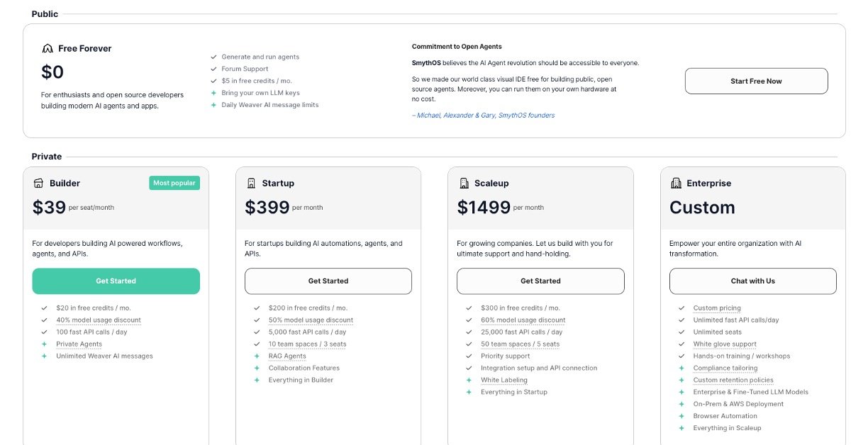
Task: Click the White glove support link
Action: point(725,344)
